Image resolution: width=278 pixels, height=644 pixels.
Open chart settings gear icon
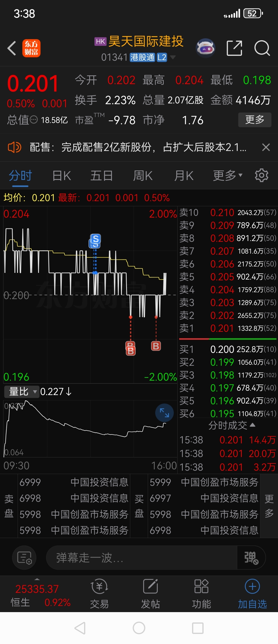click(x=262, y=175)
